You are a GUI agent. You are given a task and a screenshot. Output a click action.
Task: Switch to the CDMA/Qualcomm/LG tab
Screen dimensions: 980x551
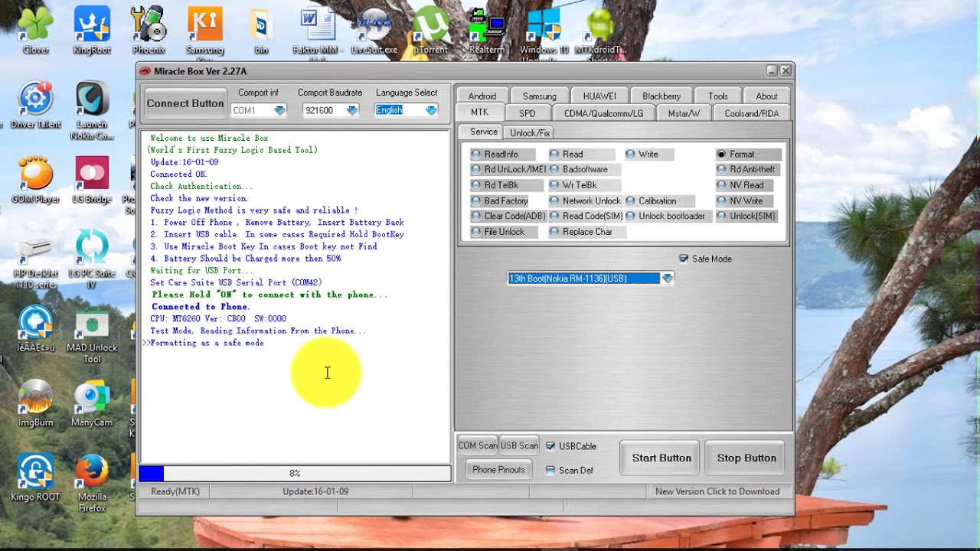[x=604, y=113]
